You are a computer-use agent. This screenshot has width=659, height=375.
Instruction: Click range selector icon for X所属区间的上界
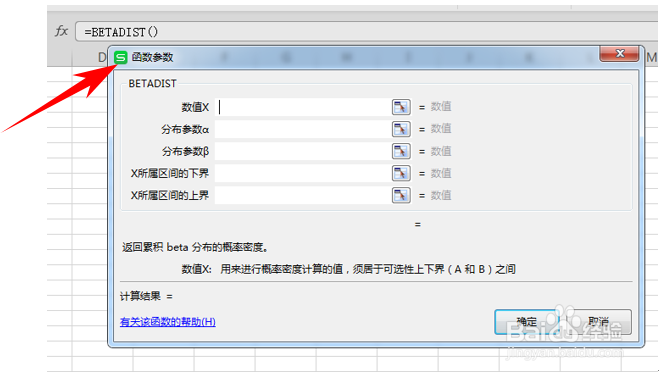coord(401,195)
